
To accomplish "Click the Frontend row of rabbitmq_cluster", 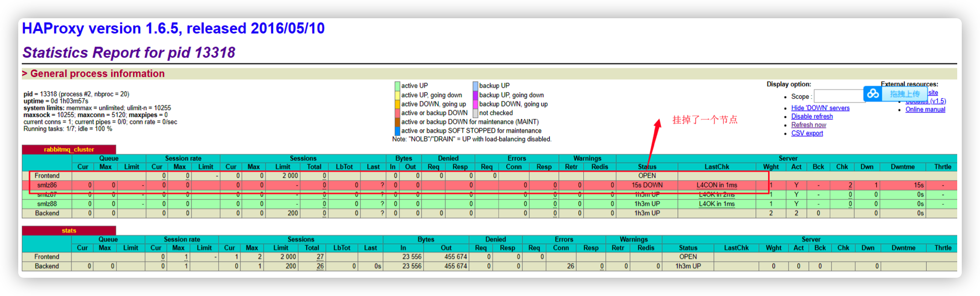I will tap(489, 176).
